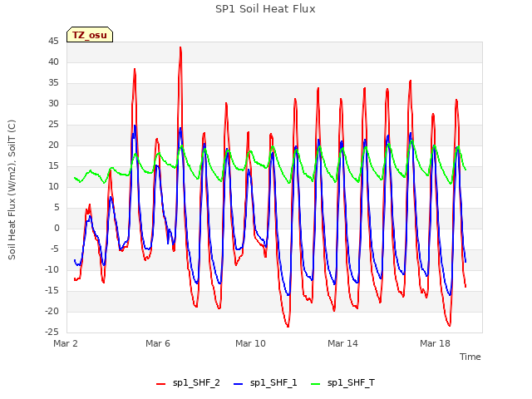
Task: Click the 10 y-axis tick label
Action: [53, 186]
